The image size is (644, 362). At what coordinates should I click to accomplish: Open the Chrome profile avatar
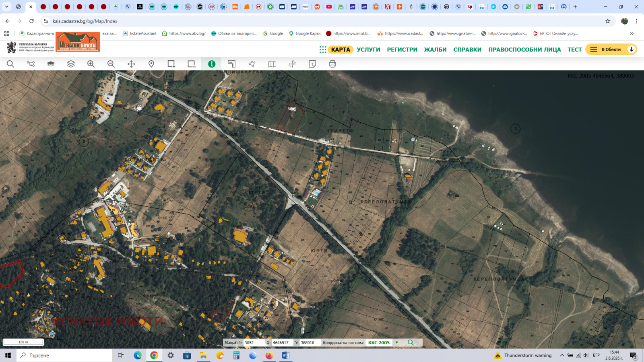coord(625,21)
